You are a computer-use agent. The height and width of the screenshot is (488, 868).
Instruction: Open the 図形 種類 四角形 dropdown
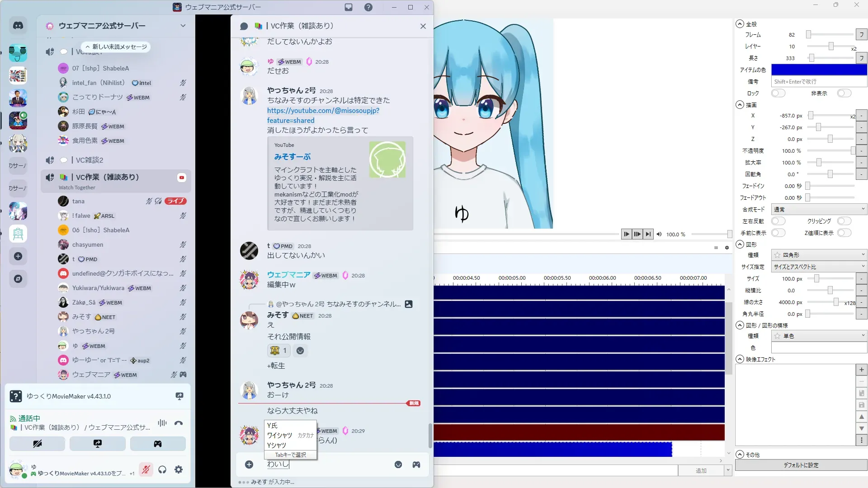tap(819, 255)
